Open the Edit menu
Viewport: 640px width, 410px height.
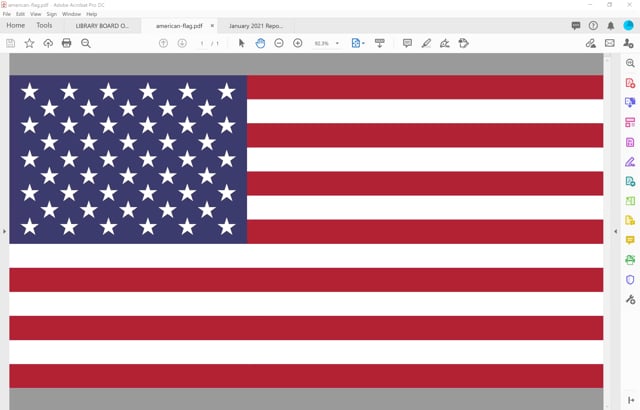(x=20, y=14)
